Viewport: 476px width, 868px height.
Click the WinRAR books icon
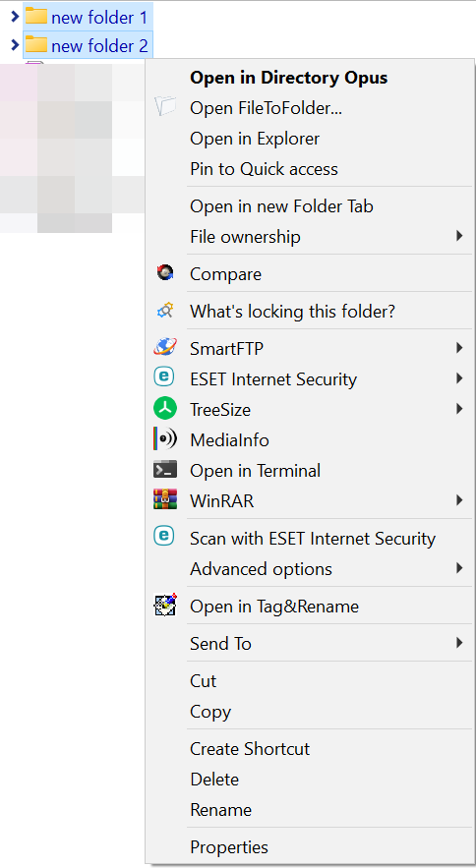click(165, 500)
